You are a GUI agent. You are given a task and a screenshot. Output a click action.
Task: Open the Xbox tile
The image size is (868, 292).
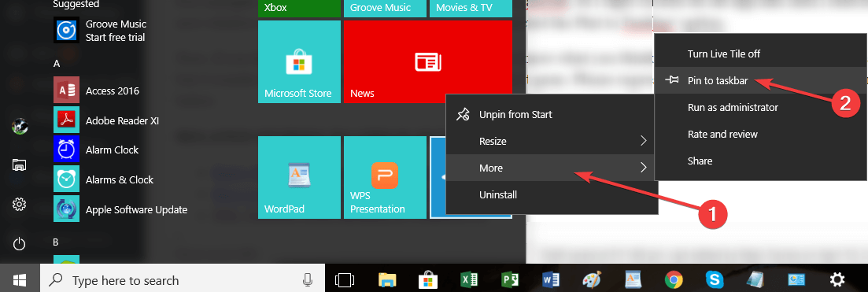coord(300,9)
